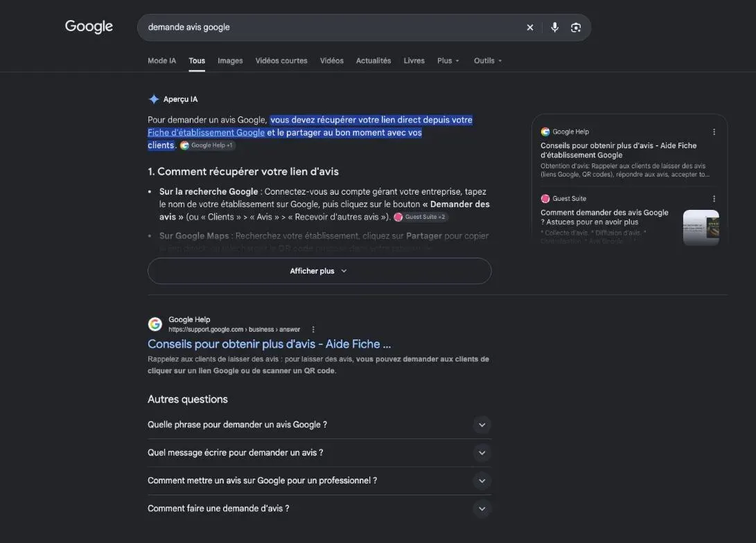
Task: Select the Tous tab
Action: click(197, 61)
